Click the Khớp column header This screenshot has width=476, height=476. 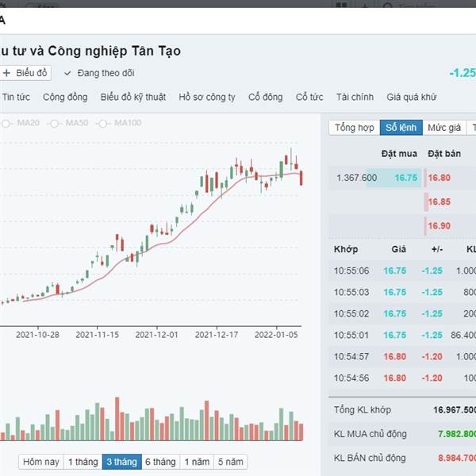coord(346,249)
